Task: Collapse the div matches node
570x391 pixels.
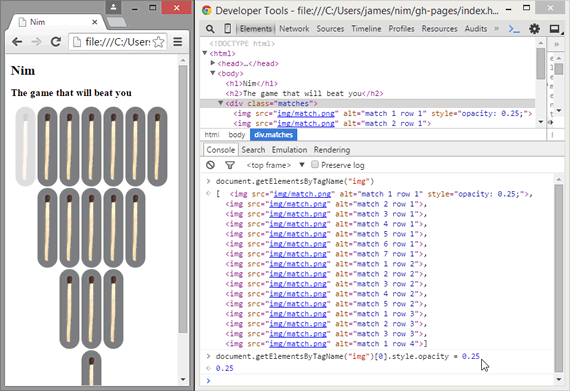Action: [221, 103]
